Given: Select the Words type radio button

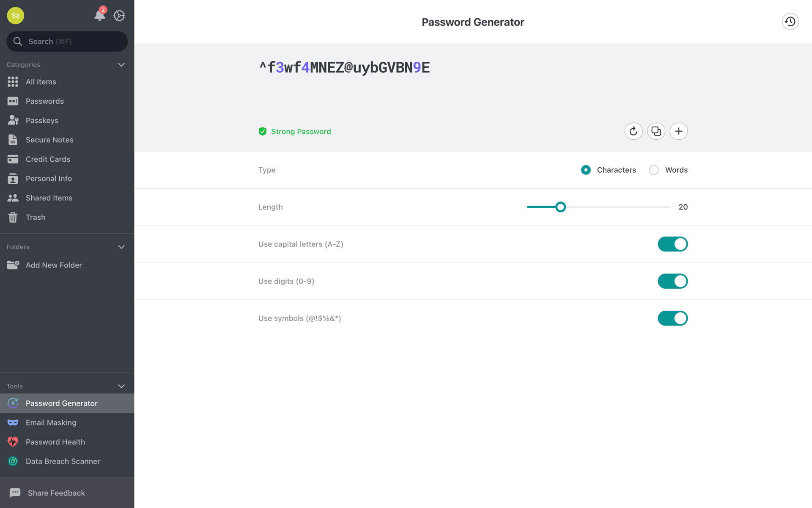Looking at the screenshot, I should [654, 170].
